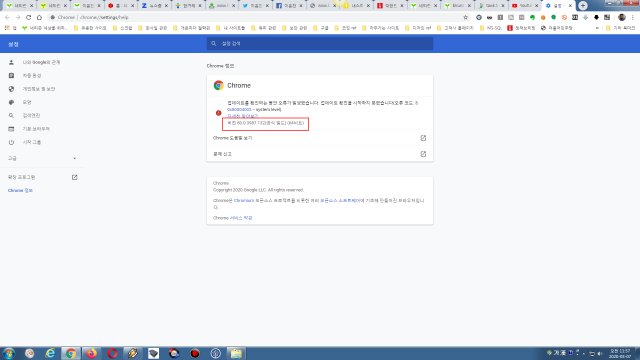Open the report issue external link icon
Image resolution: width=640 pixels, height=360 pixels.
click(423, 154)
